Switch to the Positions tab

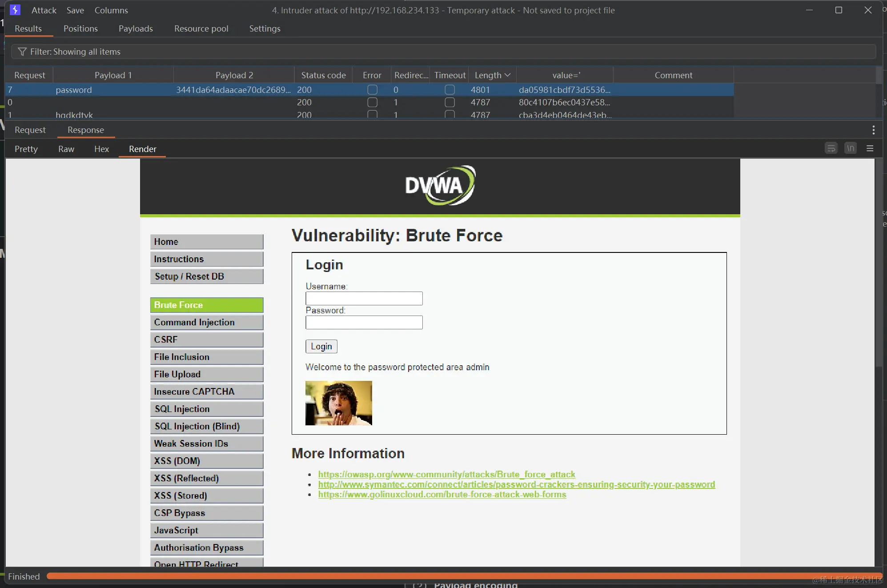[x=80, y=28]
